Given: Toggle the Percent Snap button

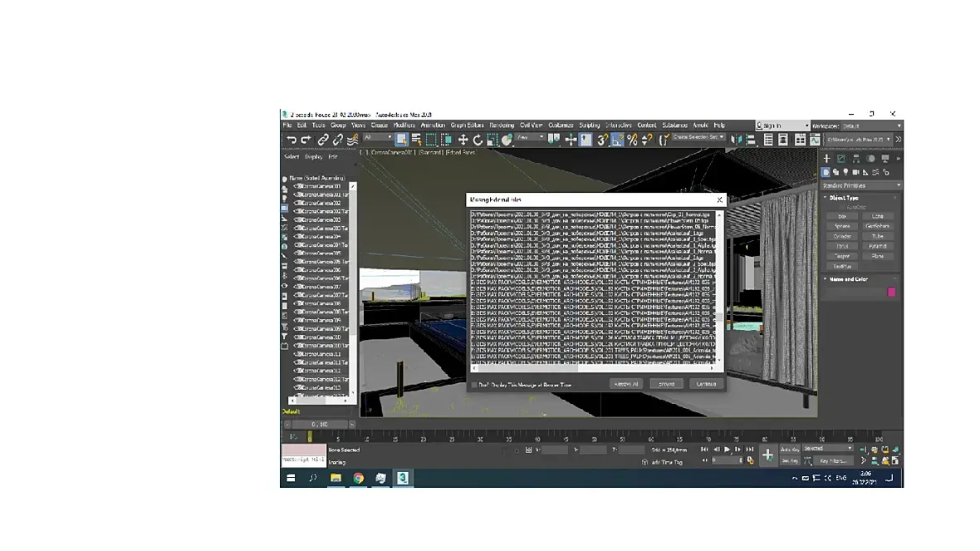Looking at the screenshot, I should pyautogui.click(x=632, y=140).
